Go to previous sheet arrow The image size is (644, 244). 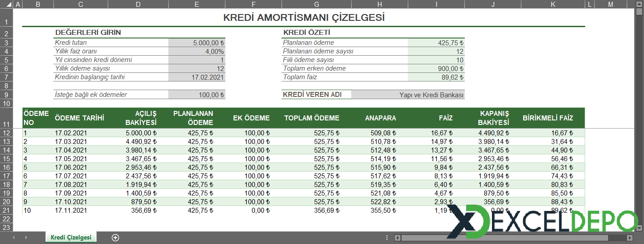point(14,237)
